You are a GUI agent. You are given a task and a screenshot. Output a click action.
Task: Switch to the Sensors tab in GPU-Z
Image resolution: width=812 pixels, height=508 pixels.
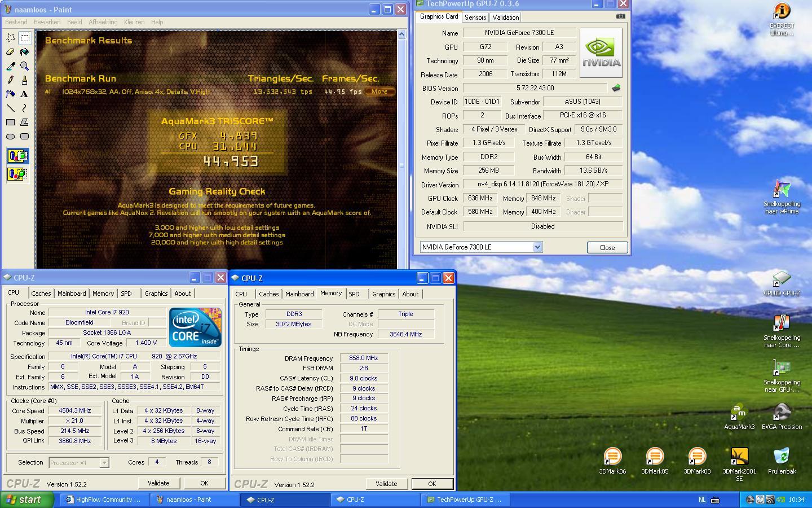pyautogui.click(x=475, y=17)
